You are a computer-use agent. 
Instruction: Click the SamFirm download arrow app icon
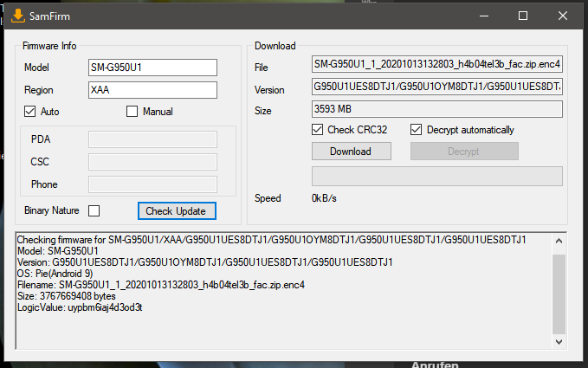coord(17,16)
